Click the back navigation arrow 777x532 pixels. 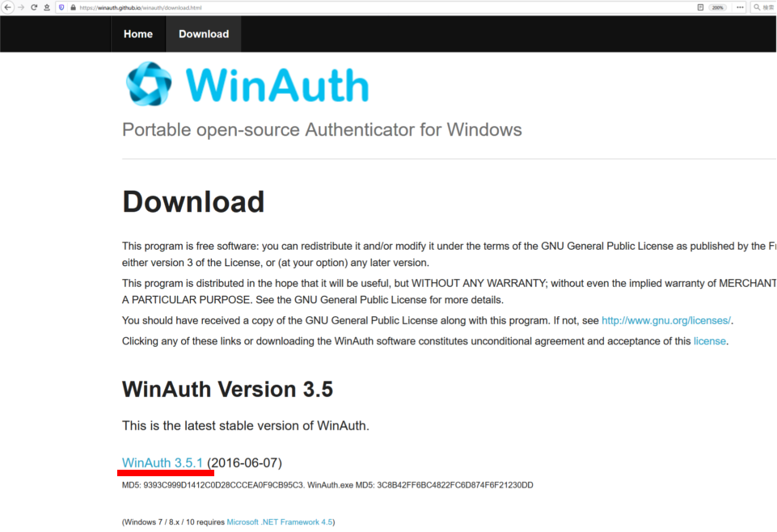point(6,7)
